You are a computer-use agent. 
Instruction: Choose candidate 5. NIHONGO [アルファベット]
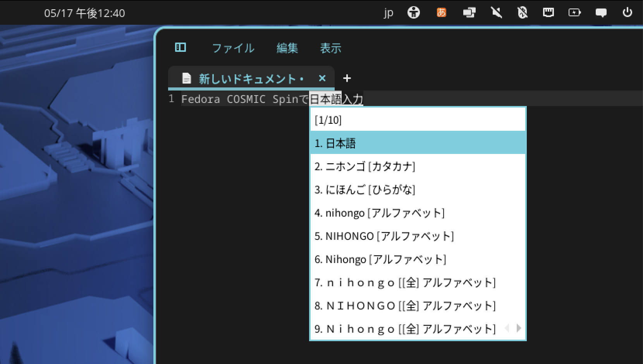point(418,236)
